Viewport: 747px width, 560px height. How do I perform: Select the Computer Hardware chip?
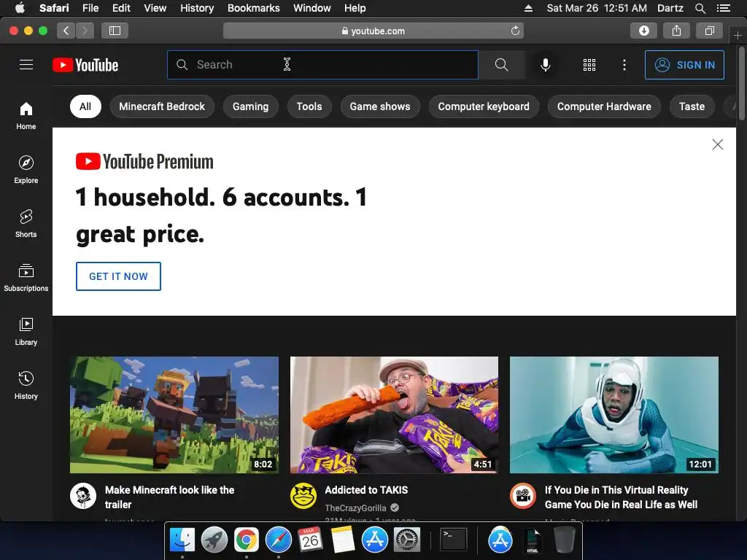[604, 106]
